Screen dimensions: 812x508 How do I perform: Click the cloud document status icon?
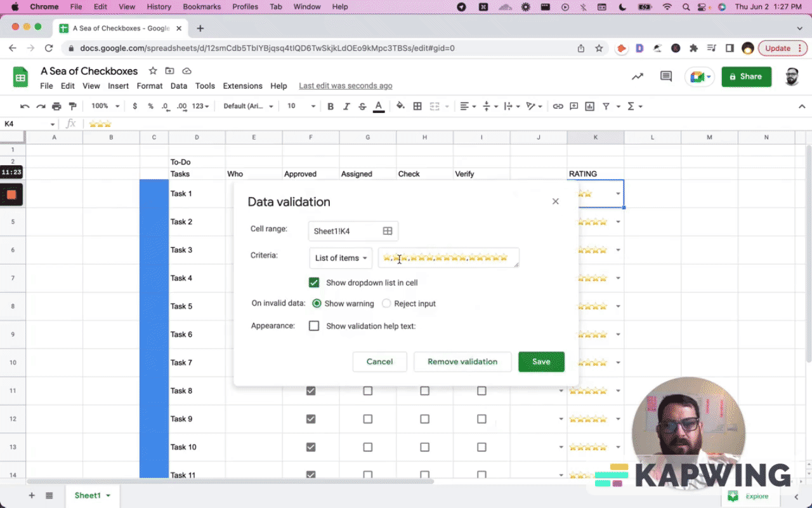(187, 71)
